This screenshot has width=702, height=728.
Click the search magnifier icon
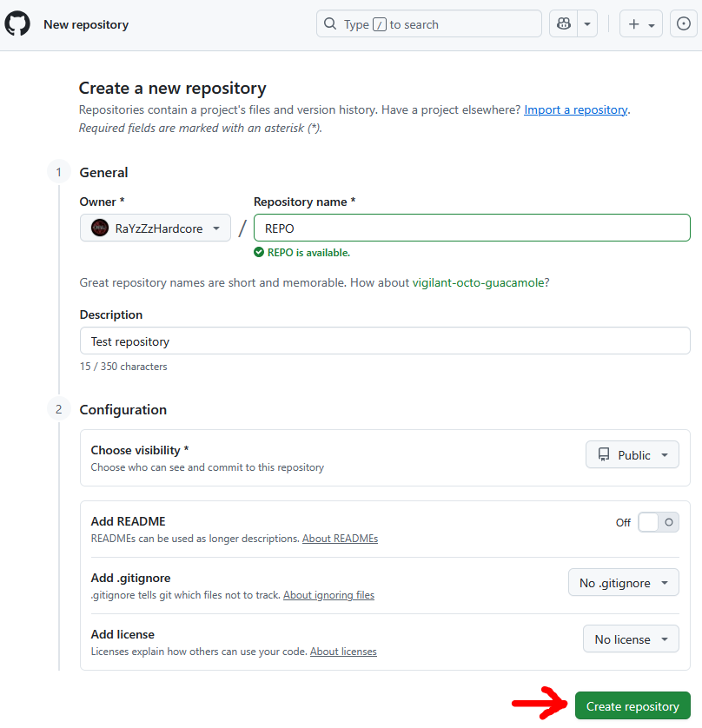coord(330,24)
